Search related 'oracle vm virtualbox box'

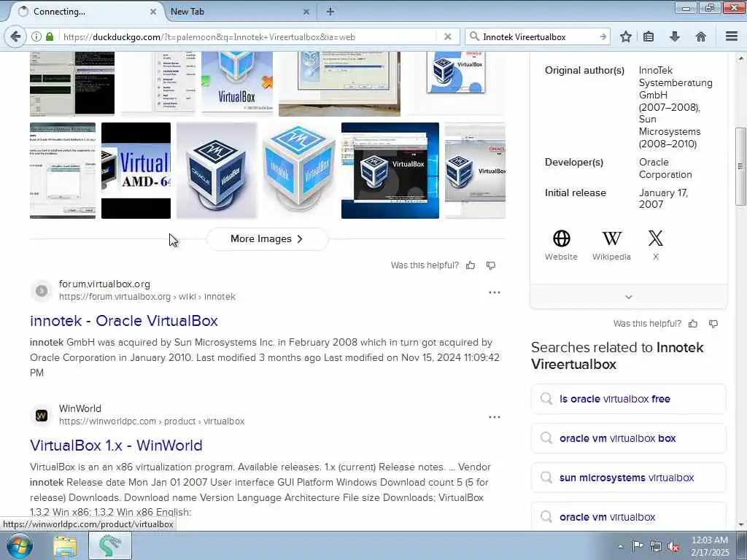click(628, 438)
